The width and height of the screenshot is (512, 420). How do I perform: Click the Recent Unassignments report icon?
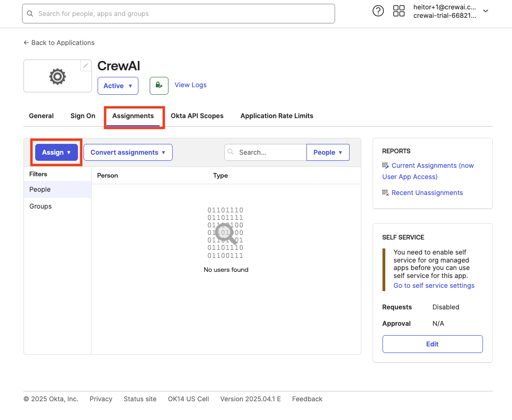[x=386, y=192]
